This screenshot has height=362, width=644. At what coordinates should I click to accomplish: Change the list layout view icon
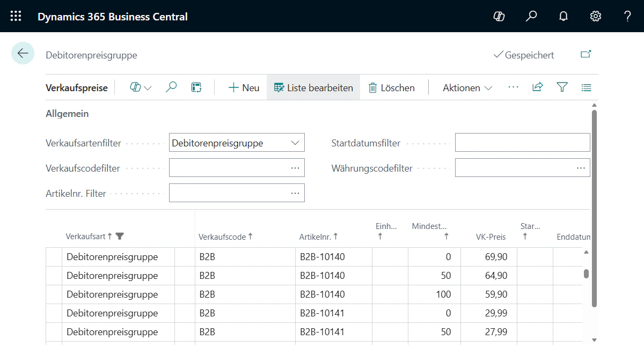586,87
